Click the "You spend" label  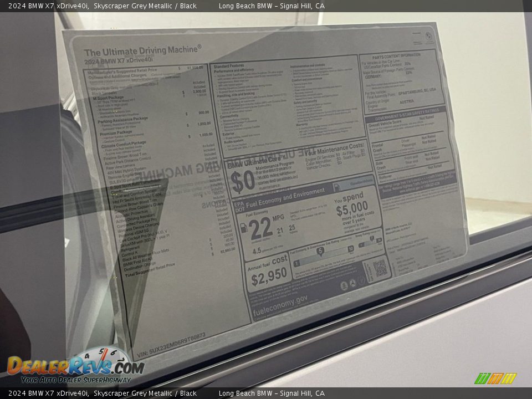349,198
